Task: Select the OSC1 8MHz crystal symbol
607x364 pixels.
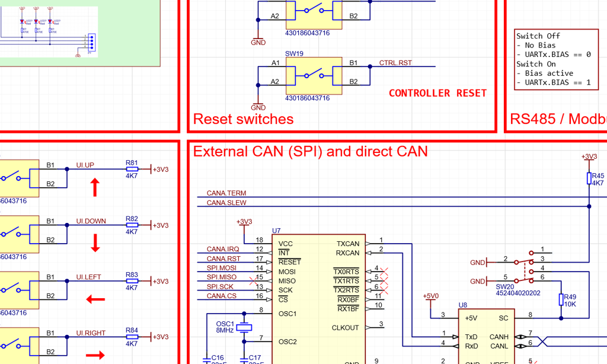Action: click(244, 327)
